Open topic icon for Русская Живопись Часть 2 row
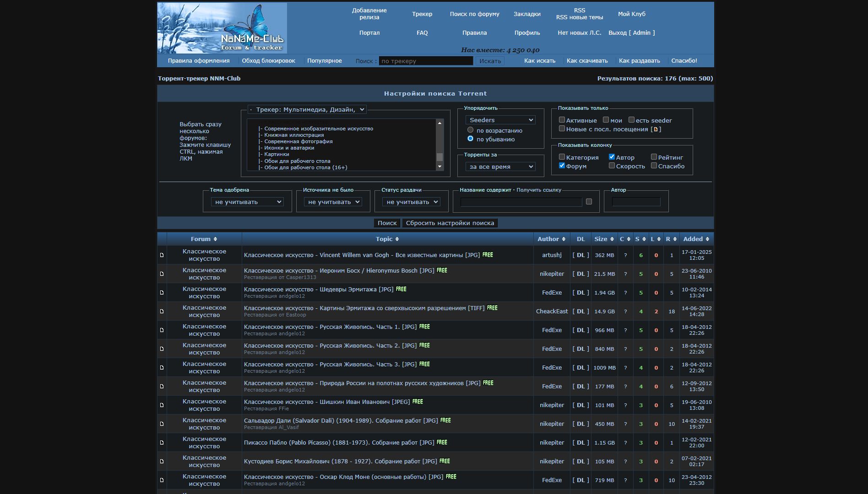The width and height of the screenshot is (868, 494). (x=162, y=349)
